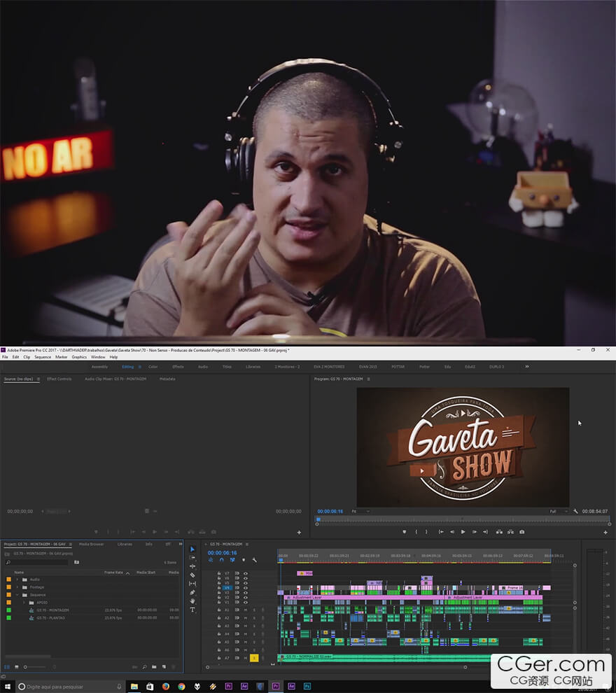Screen dimensions: 616x693
Task: Open the Fit zoom level dropdown
Action: [360, 512]
